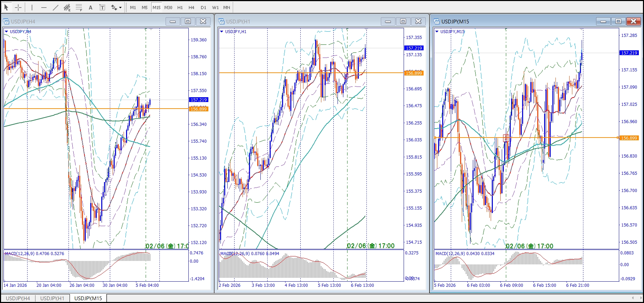Viewport: 644px width, 303px height.
Task: Select the Fibonacci retracement tool
Action: [79, 7]
